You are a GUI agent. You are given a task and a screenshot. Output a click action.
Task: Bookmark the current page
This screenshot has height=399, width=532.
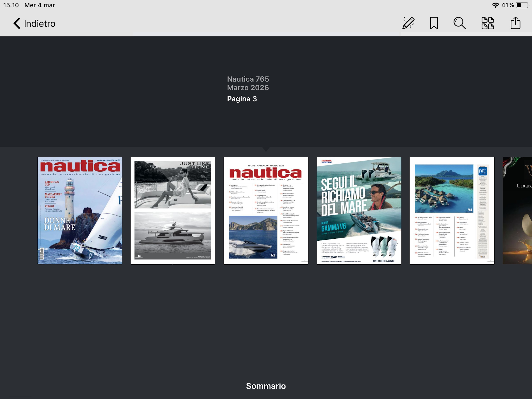coord(434,23)
